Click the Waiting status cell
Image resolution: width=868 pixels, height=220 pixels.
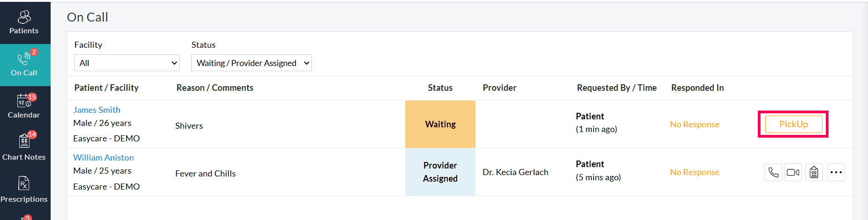pos(440,124)
